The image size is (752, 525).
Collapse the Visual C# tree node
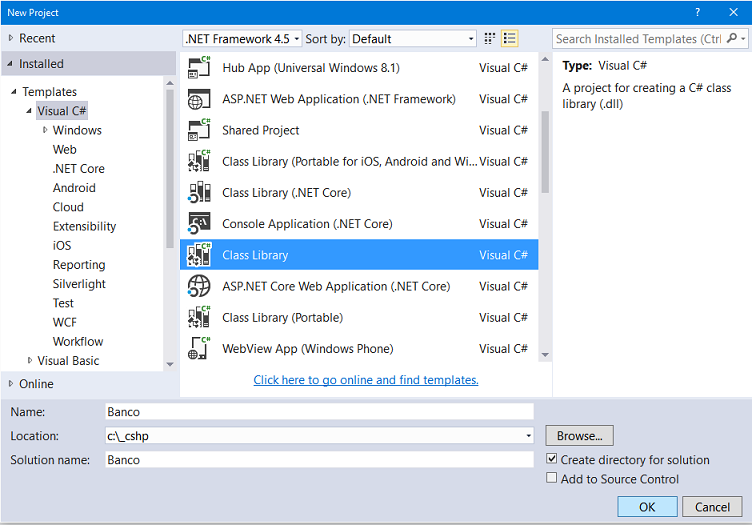point(29,111)
